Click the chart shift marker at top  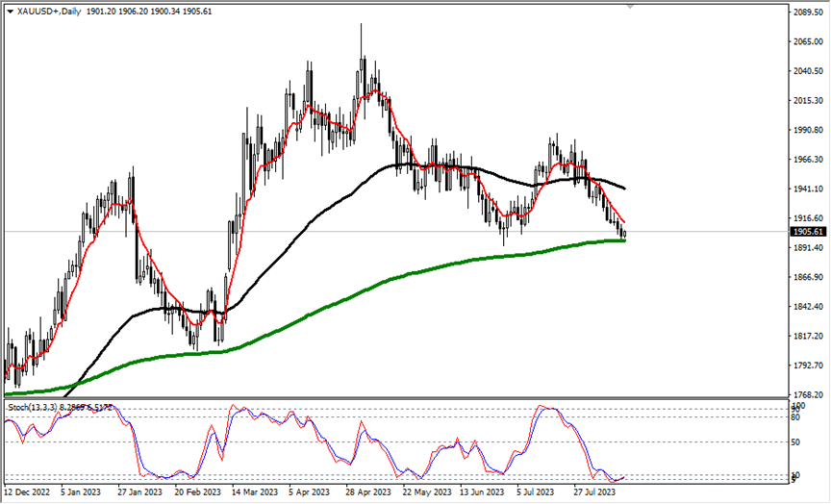pos(630,6)
